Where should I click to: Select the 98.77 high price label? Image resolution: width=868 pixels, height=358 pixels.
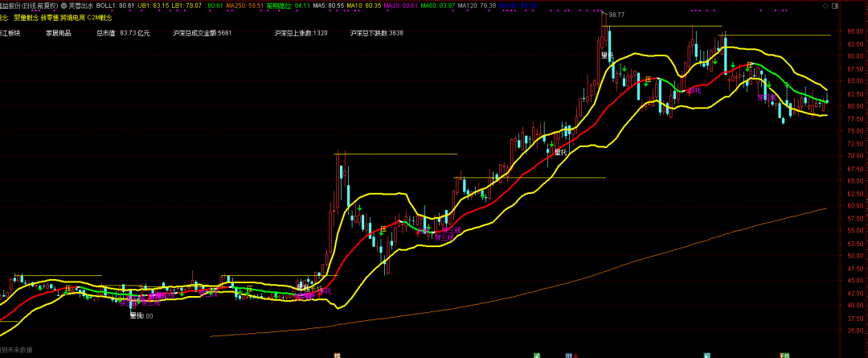616,15
